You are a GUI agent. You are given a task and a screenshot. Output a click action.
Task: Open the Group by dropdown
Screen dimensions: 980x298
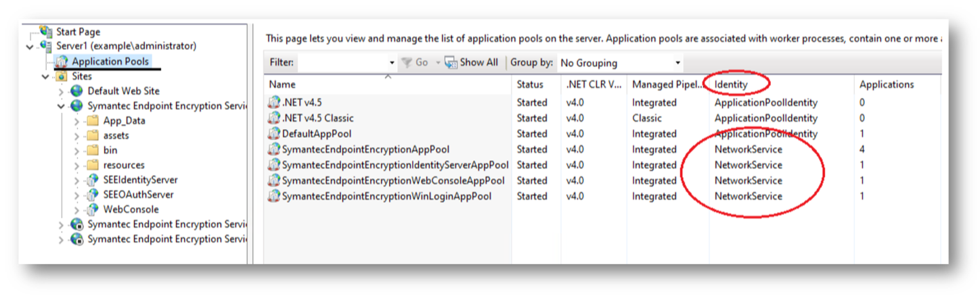pyautogui.click(x=620, y=63)
